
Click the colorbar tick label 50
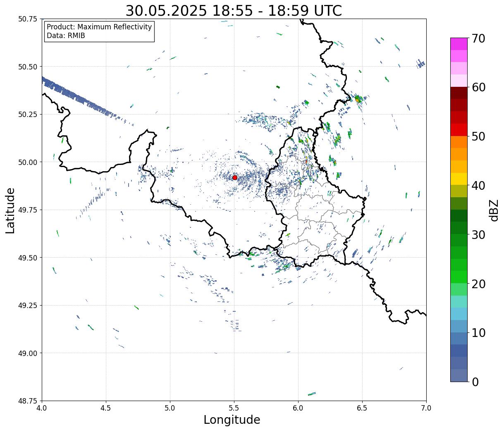click(x=478, y=136)
